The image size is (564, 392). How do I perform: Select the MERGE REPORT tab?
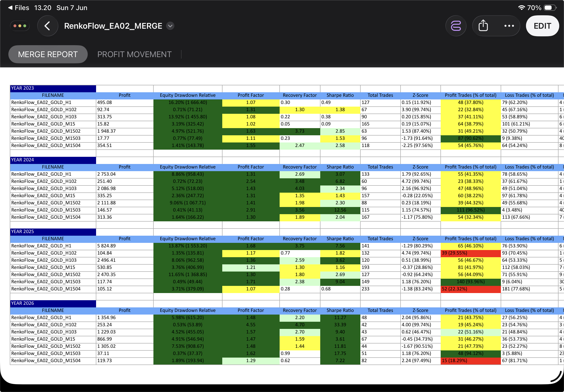click(x=48, y=54)
